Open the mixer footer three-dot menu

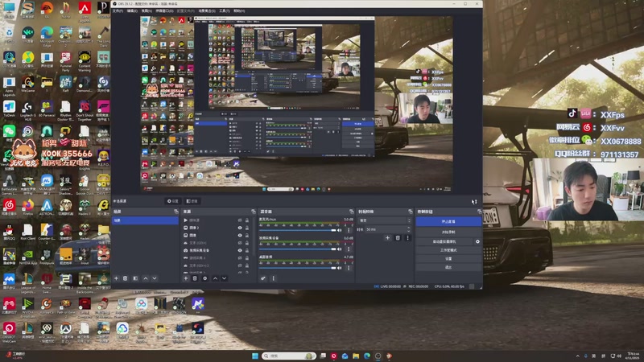click(x=274, y=278)
